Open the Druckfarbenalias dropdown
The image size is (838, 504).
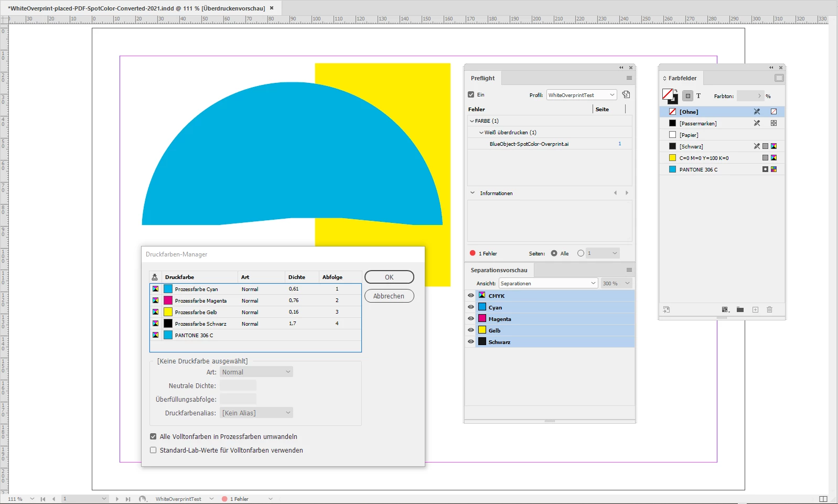pyautogui.click(x=256, y=413)
